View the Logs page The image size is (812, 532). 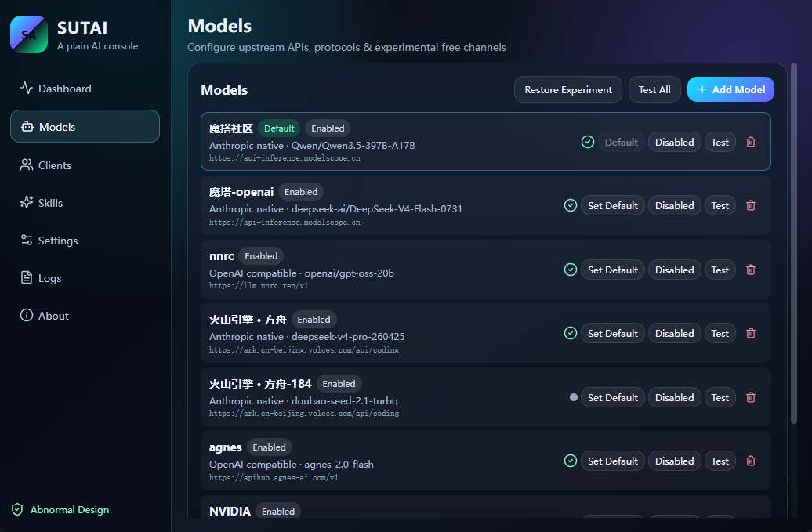pos(85,278)
